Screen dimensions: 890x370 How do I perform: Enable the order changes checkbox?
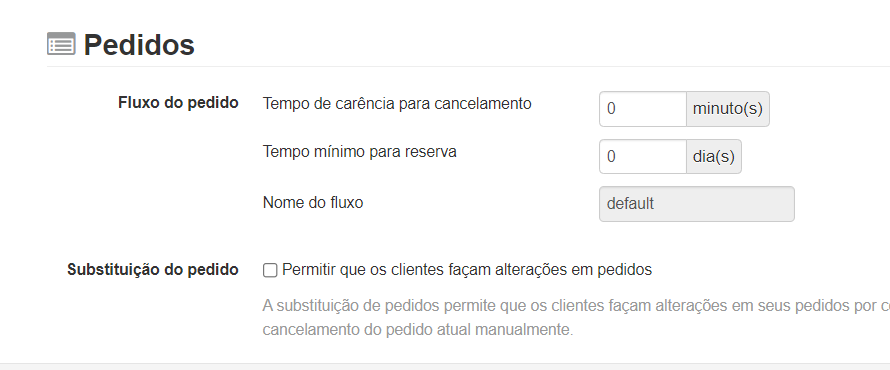270,271
